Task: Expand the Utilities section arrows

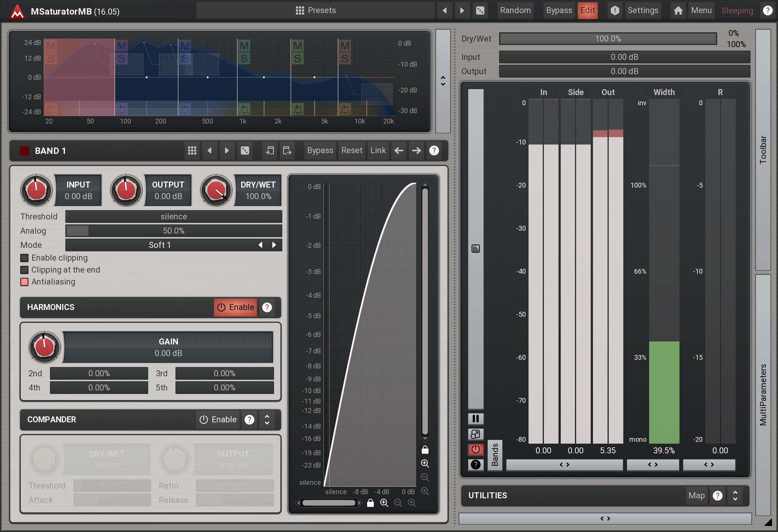Action: click(735, 496)
